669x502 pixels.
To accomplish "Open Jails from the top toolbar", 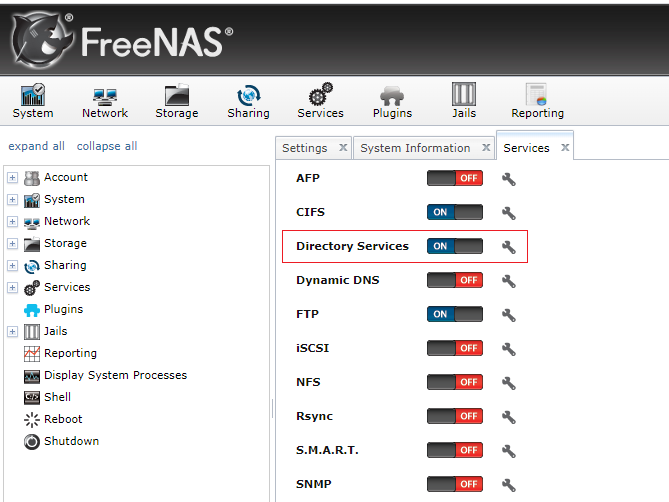I will (464, 101).
